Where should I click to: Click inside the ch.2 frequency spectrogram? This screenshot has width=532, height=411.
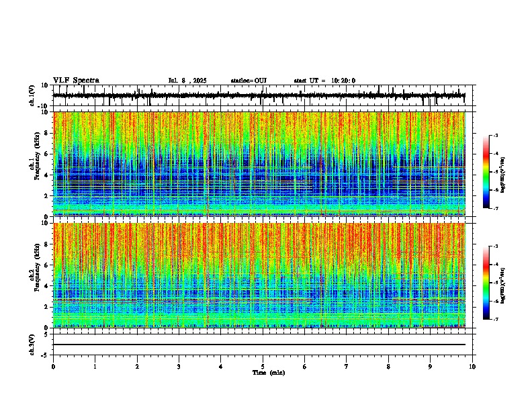click(259, 275)
